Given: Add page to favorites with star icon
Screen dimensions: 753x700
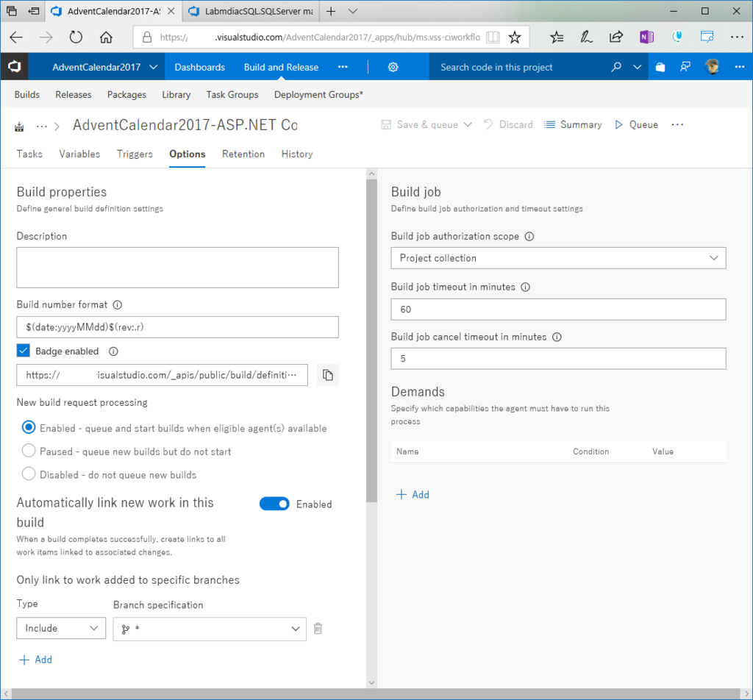Looking at the screenshot, I should pyautogui.click(x=515, y=37).
